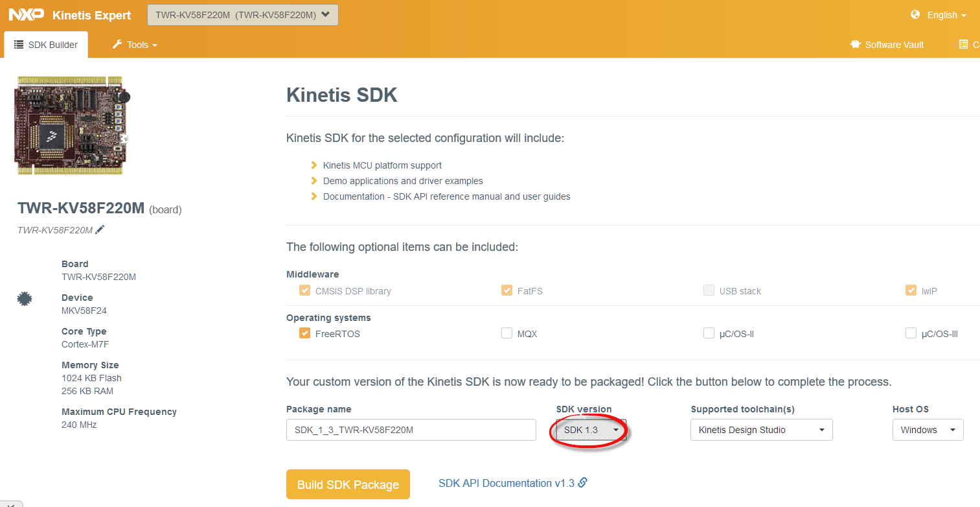Click the chip device icon beside MKV58F24
Image resolution: width=980 pixels, height=507 pixels.
point(25,298)
